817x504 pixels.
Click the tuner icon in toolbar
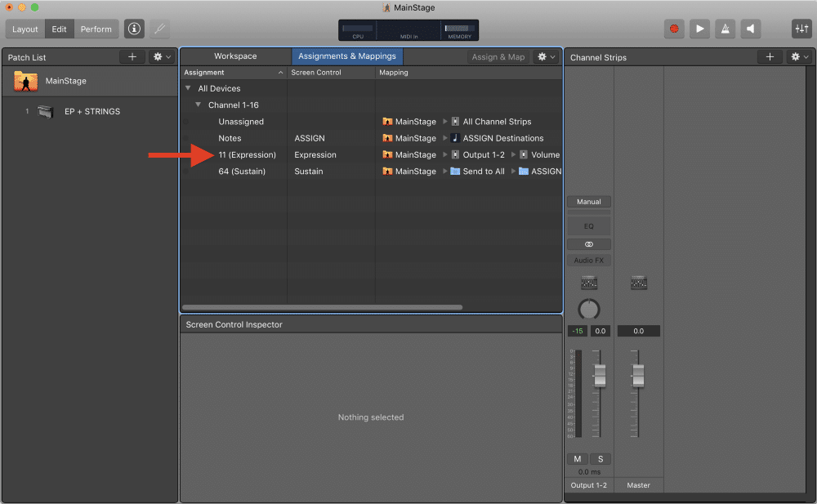(x=160, y=29)
